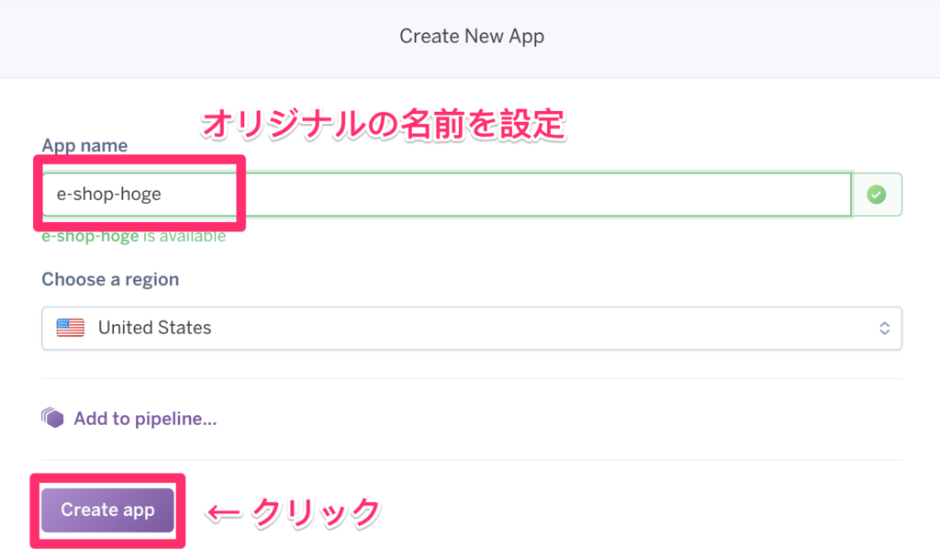This screenshot has width=940, height=560.
Task: Select the stacked hexagons beside Add to pipeline
Action: pyautogui.click(x=52, y=418)
